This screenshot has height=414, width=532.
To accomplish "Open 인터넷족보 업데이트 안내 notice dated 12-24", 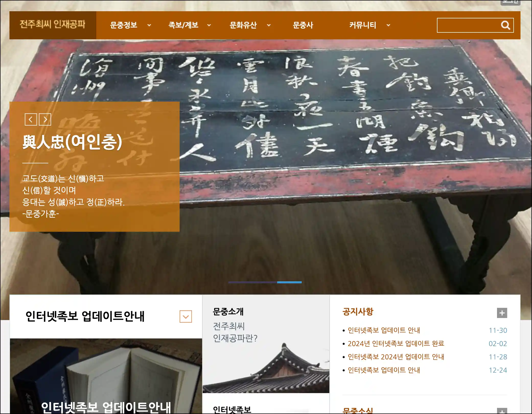I will coord(384,370).
